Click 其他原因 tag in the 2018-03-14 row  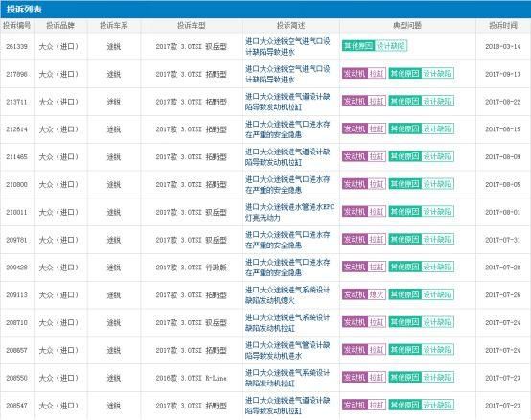point(358,46)
